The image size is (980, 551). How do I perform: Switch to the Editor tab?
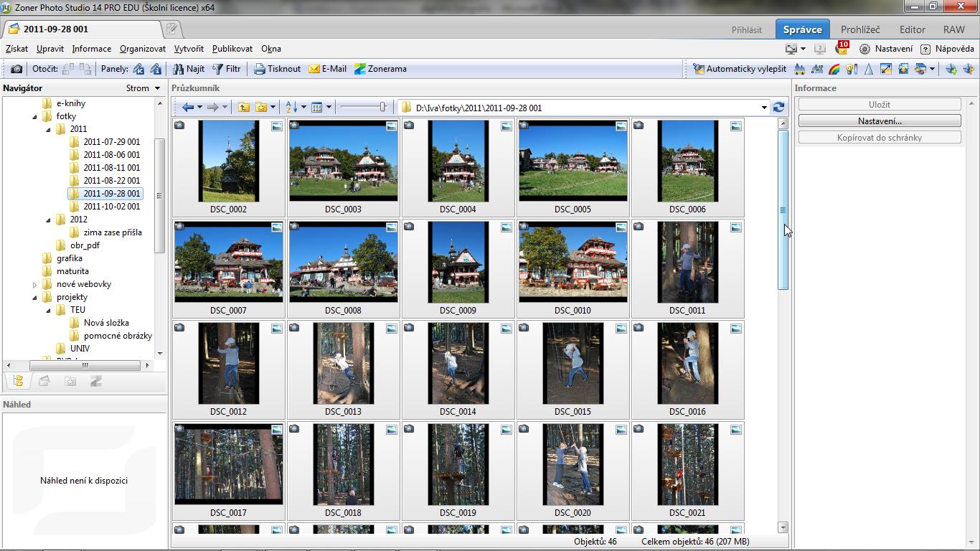coord(913,29)
